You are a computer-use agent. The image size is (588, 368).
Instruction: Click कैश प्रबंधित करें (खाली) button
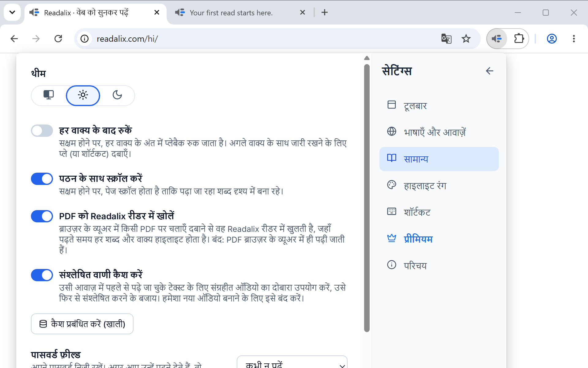pos(82,324)
